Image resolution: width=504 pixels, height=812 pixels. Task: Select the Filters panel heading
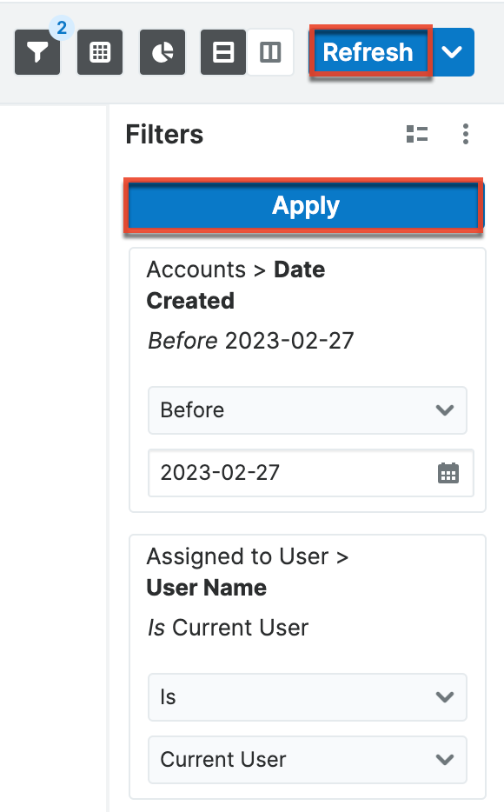[x=163, y=134]
